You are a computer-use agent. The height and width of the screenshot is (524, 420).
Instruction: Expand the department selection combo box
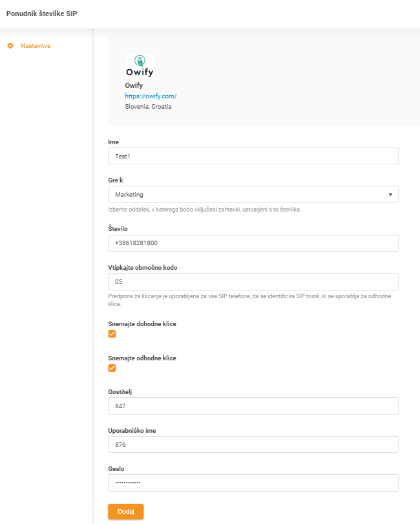(252, 194)
